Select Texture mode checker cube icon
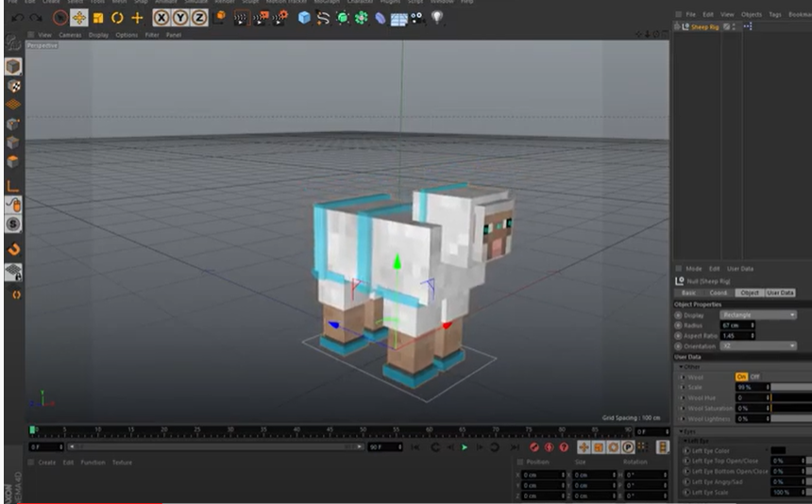 13,86
